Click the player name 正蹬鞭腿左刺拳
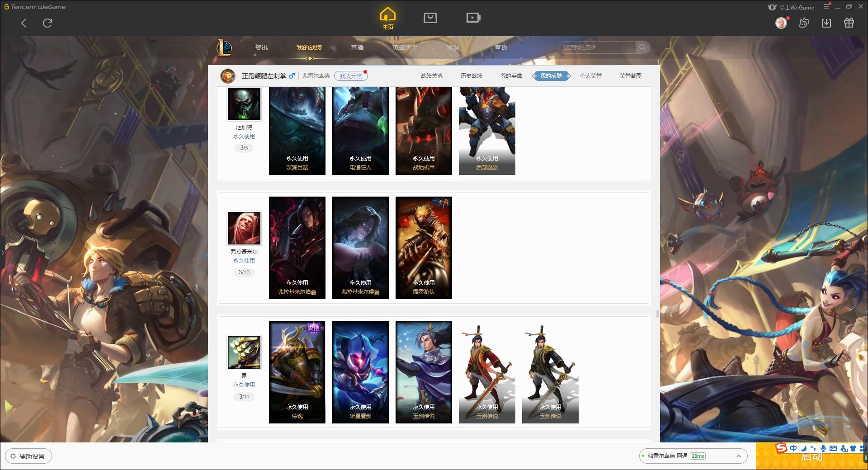Viewport: 868px width, 470px height. pos(264,76)
